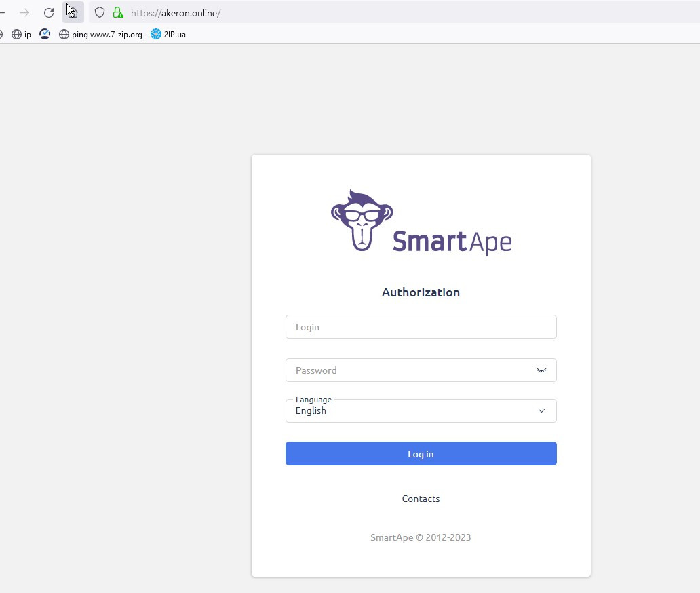The width and height of the screenshot is (700, 593).
Task: Click the 'Authorization' heading text
Action: 421,292
